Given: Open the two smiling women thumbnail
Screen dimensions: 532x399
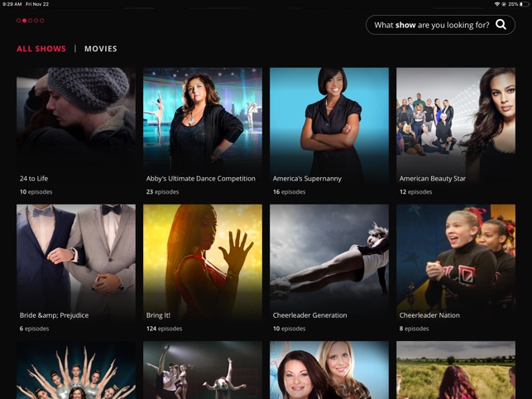Looking at the screenshot, I should pos(329,370).
